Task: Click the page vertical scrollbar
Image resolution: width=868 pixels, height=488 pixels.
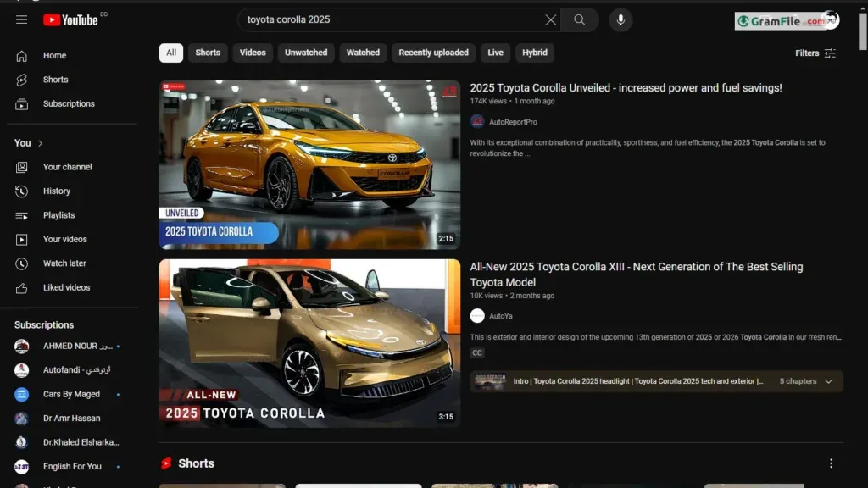Action: [862, 31]
